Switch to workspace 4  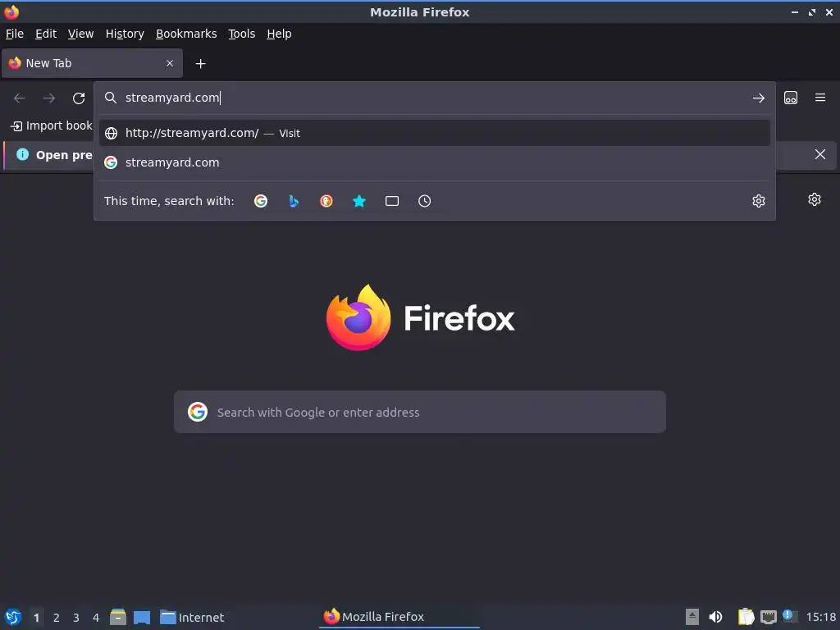click(x=96, y=618)
